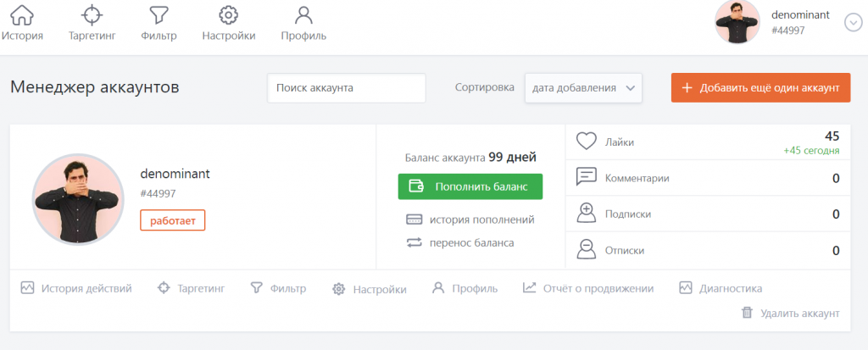This screenshot has height=350, width=868.
Task: Click the wallet icon on Пополнить баланс button
Action: click(417, 186)
